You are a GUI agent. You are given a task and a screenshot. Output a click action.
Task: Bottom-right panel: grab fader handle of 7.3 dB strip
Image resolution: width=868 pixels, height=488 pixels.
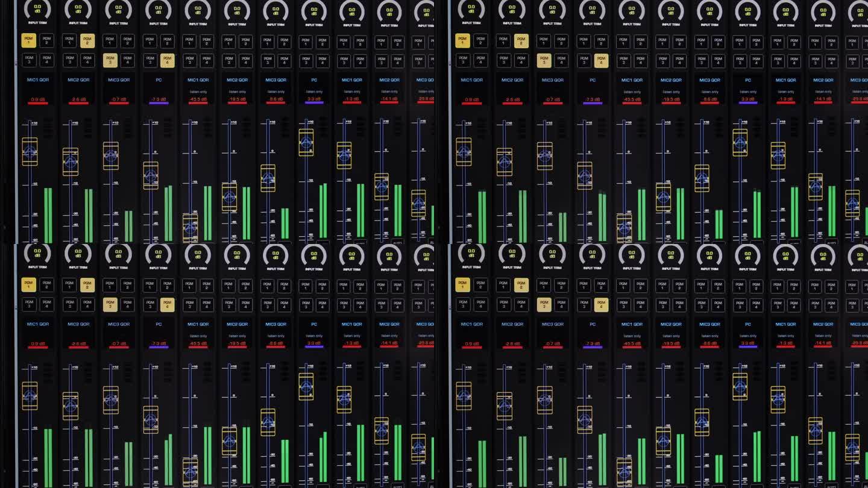click(x=585, y=419)
